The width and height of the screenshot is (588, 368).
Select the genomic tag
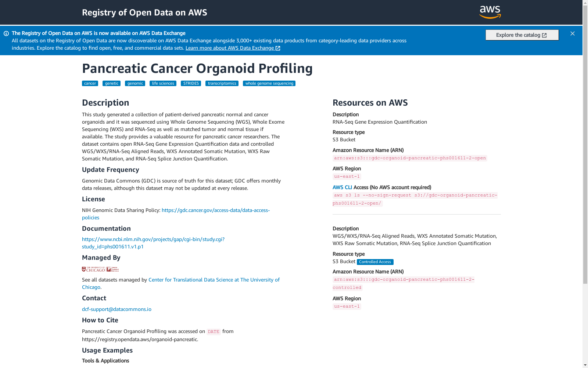point(135,84)
